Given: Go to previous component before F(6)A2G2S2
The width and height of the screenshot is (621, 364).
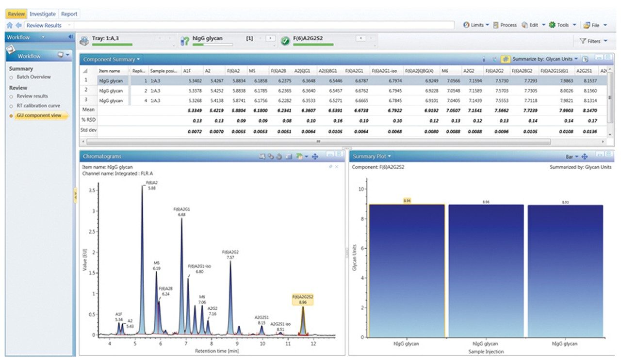Looking at the screenshot, I should point(360,38).
